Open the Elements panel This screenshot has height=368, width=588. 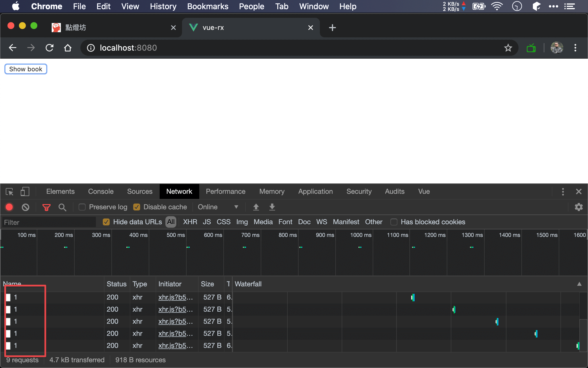click(60, 191)
